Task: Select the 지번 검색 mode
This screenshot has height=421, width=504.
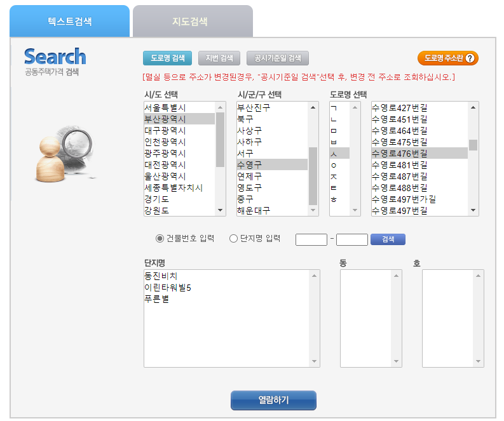Action: click(219, 58)
